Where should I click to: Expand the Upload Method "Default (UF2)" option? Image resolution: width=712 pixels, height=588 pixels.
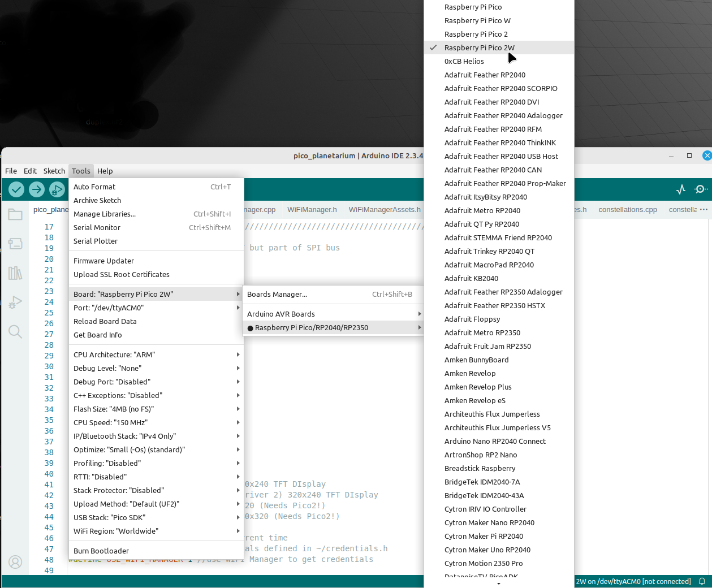[x=156, y=504]
